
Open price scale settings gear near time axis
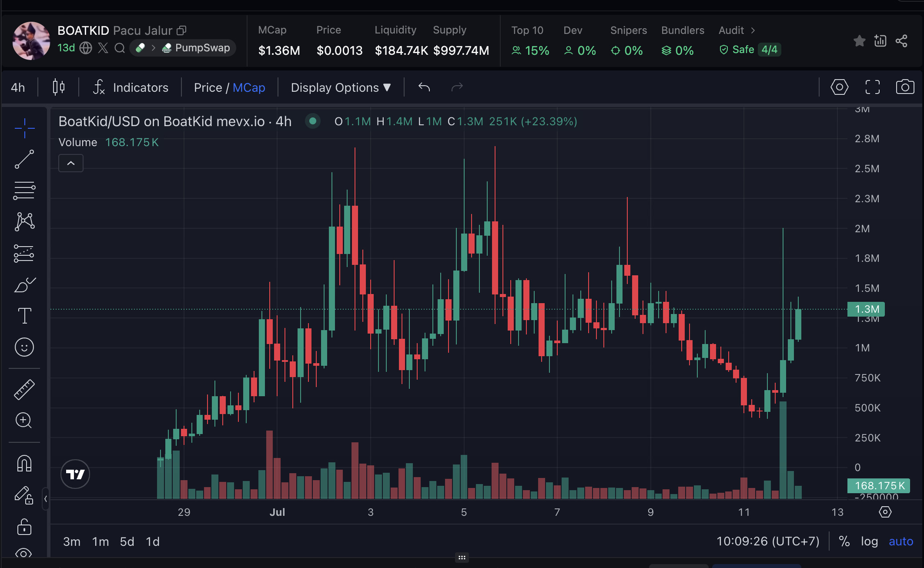[x=885, y=512]
